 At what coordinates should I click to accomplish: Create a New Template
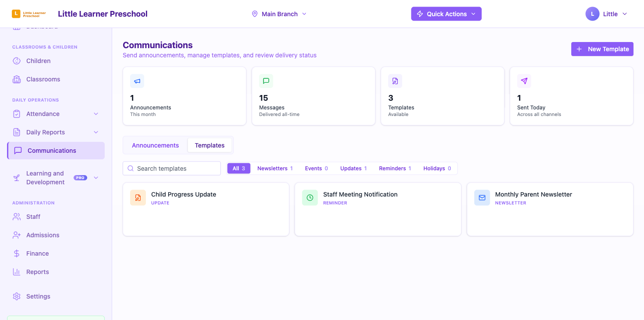click(602, 49)
